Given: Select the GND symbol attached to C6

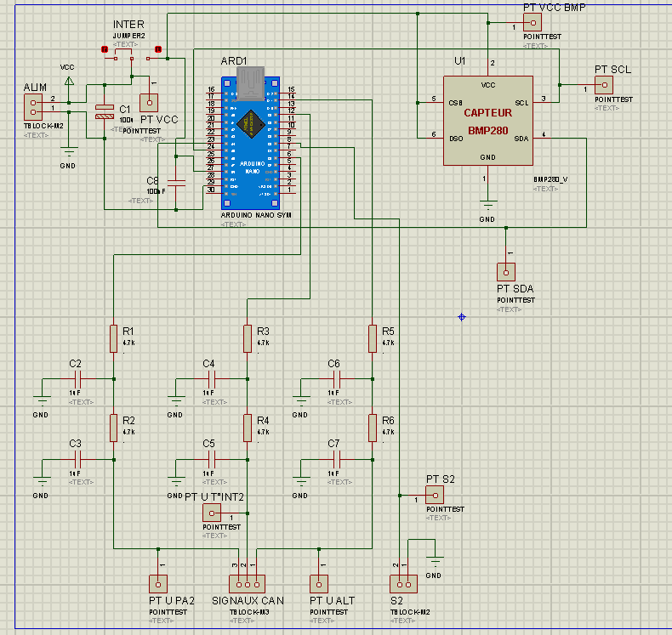Looking at the screenshot, I should (x=301, y=401).
